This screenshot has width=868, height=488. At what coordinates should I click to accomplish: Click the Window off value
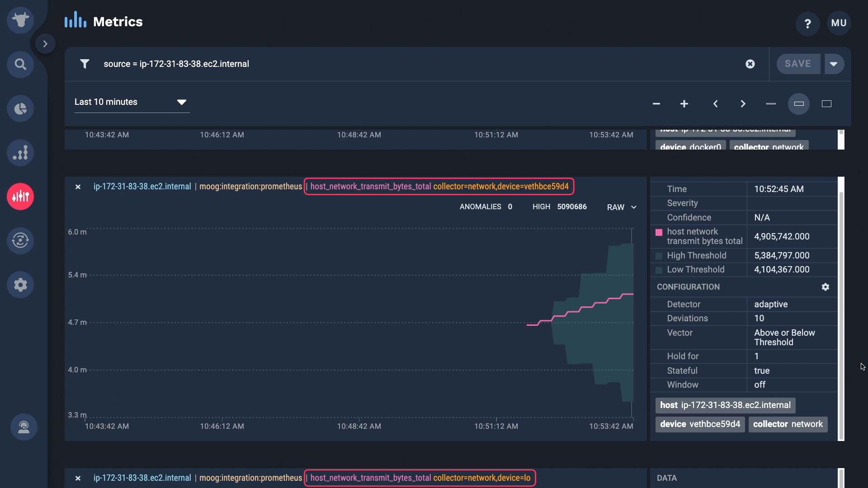759,385
